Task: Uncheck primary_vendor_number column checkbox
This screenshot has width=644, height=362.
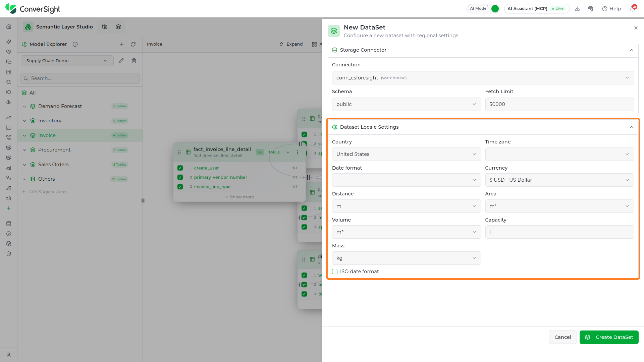Action: (x=180, y=177)
